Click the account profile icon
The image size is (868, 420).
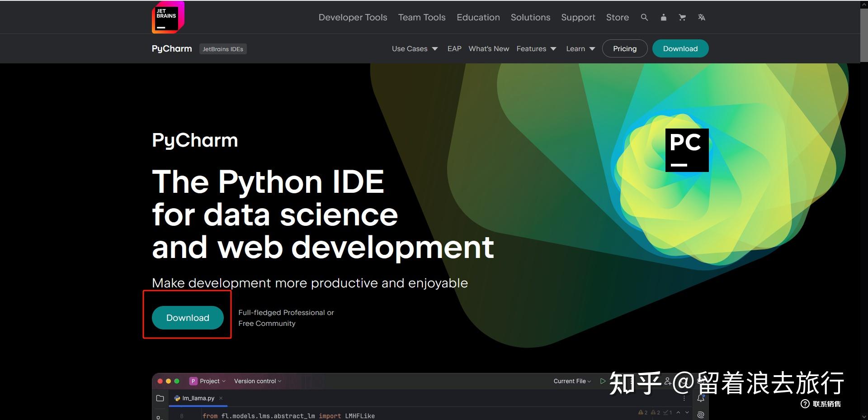(663, 17)
